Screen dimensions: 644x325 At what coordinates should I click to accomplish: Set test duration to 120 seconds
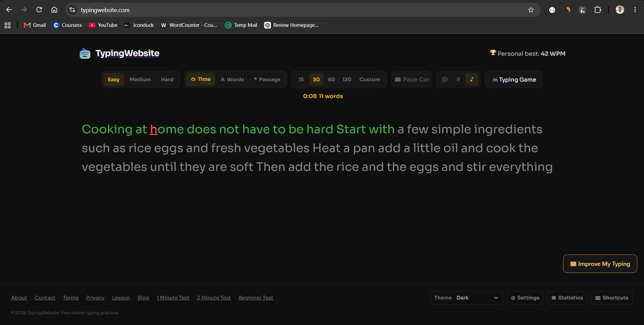coord(347,80)
